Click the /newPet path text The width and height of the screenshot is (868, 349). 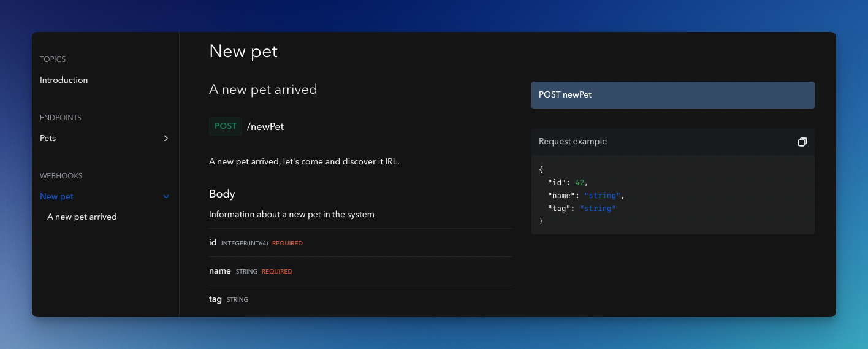pos(265,127)
